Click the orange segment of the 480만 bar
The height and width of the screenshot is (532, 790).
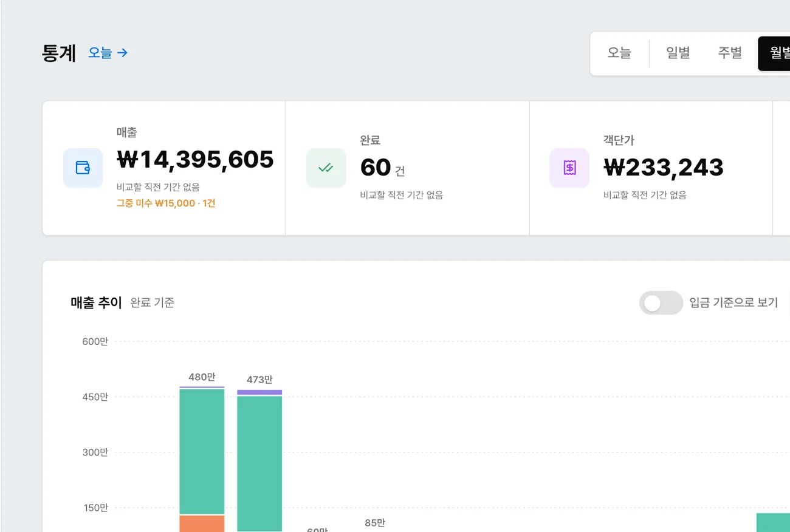[202, 523]
